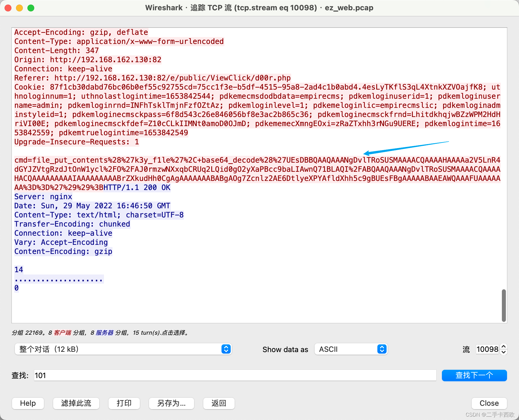Click the Content-Type: application/x-www-form-urlencoded line
This screenshot has width=519, height=420.
(119, 41)
